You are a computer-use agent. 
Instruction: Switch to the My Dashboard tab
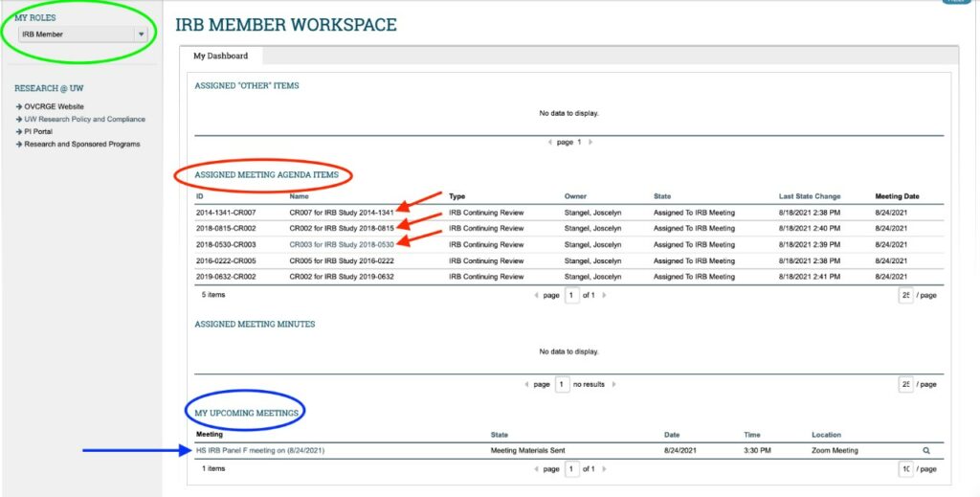[x=220, y=56]
